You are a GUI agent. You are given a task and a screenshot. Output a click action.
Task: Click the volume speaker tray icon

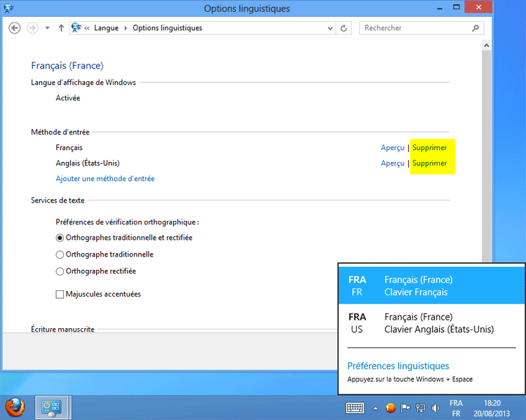[x=435, y=407]
